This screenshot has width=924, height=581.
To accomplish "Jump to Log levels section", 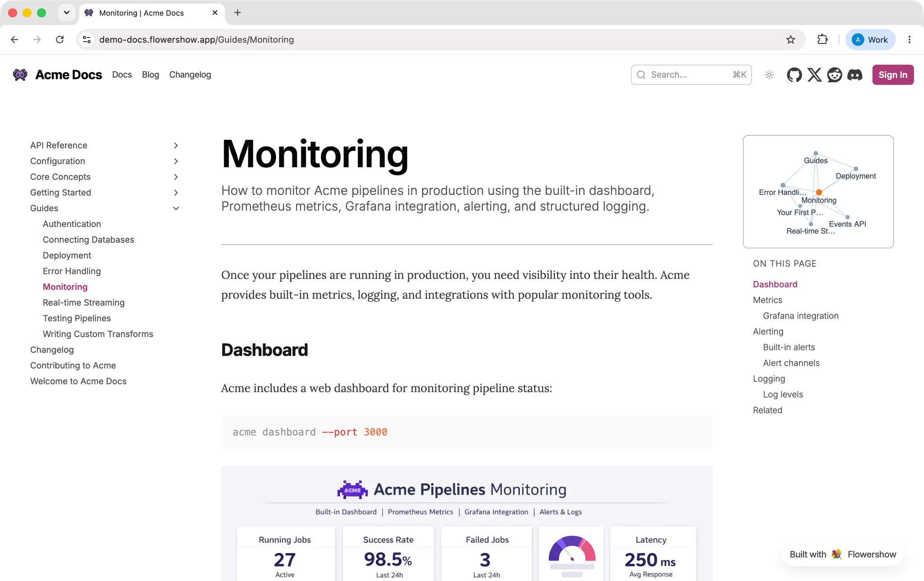I will 783,395.
